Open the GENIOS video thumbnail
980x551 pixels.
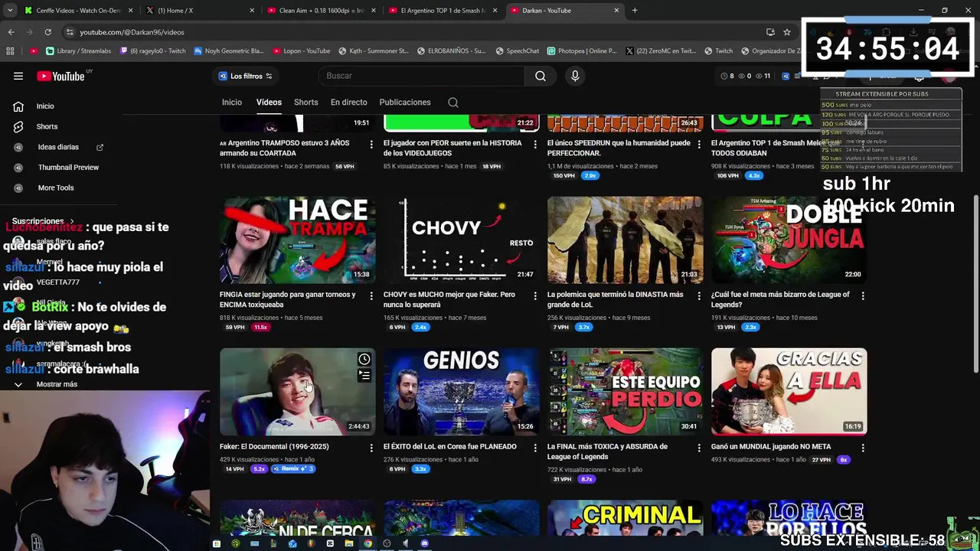(462, 392)
